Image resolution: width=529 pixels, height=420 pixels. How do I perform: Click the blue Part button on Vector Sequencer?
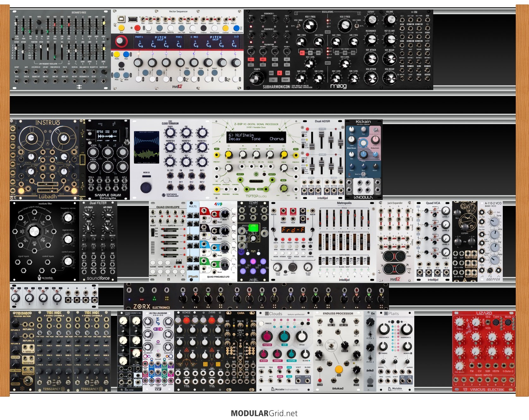point(126,54)
